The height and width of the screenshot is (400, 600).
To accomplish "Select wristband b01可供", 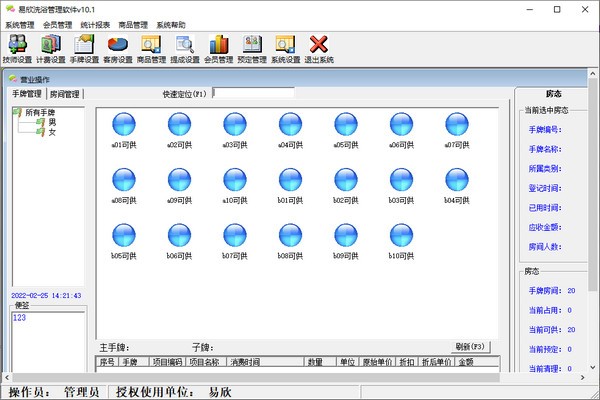I will pyautogui.click(x=290, y=186).
